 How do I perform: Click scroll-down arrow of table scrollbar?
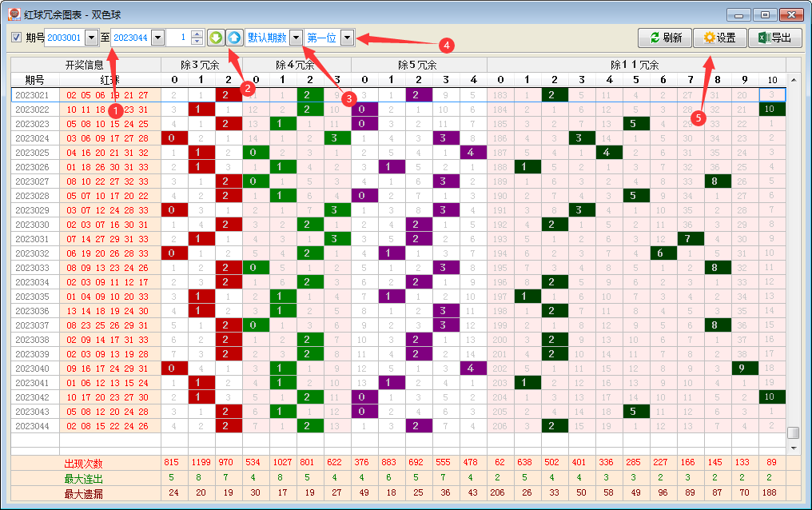pyautogui.click(x=793, y=448)
